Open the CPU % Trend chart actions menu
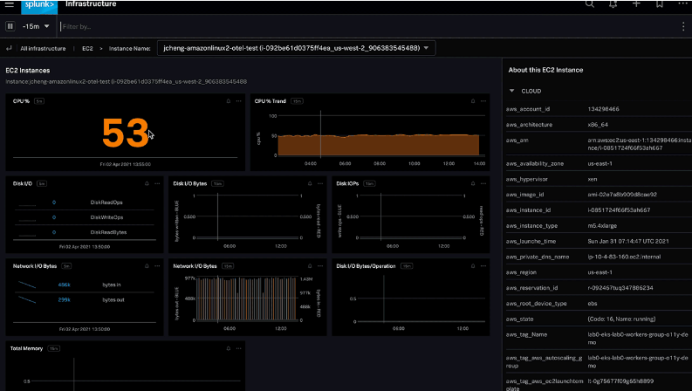692x391 pixels. click(483, 101)
